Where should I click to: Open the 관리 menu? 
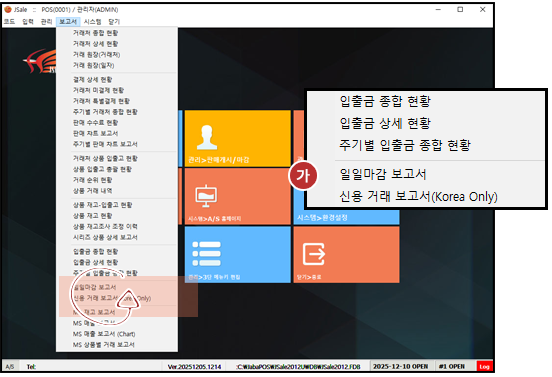pos(46,22)
